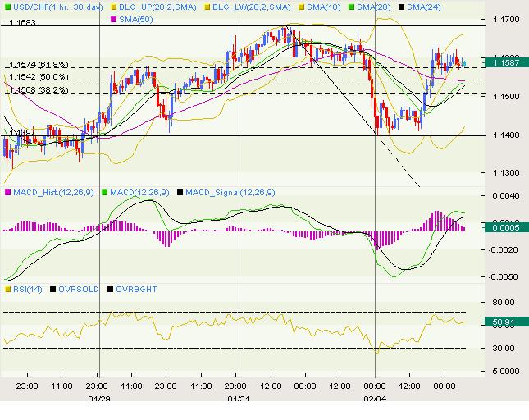The image size is (529, 420).
Task: Click the RSI current value tag 58.91
Action: click(x=506, y=322)
